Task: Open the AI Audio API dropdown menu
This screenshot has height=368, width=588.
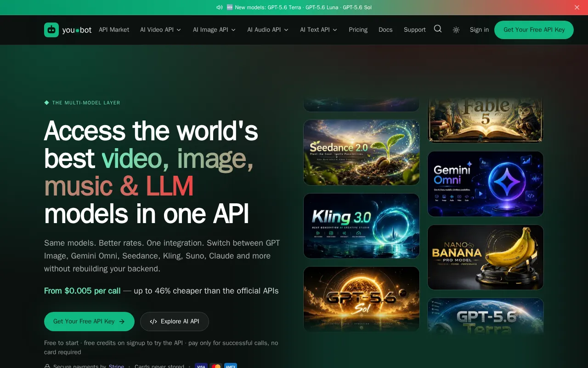Action: coord(268,30)
